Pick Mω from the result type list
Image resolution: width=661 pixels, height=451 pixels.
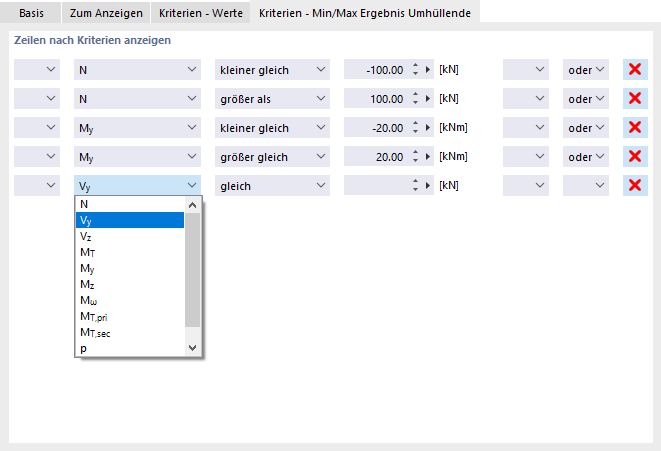(x=88, y=300)
